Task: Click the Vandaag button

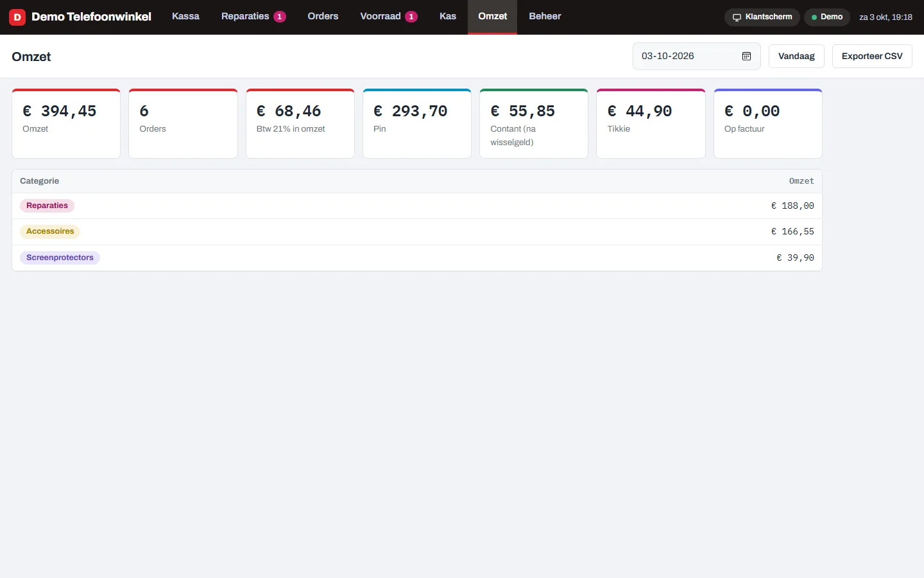Action: pyautogui.click(x=796, y=57)
